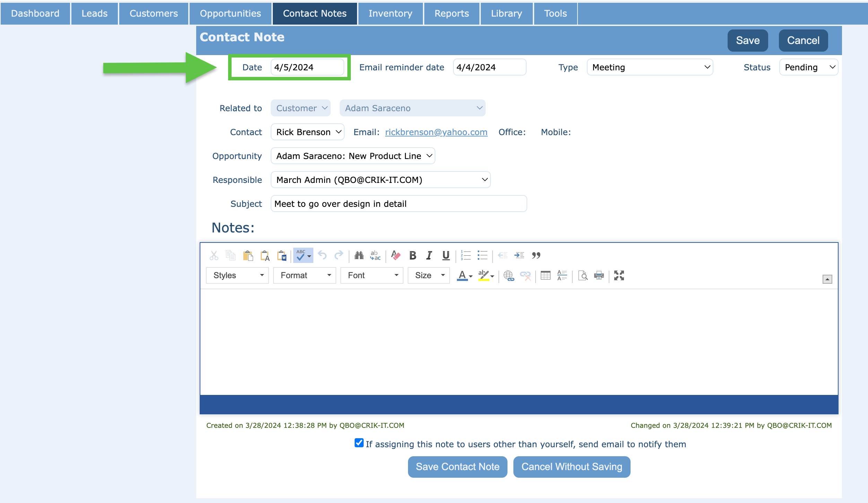Toggle italic formatting

click(x=429, y=256)
